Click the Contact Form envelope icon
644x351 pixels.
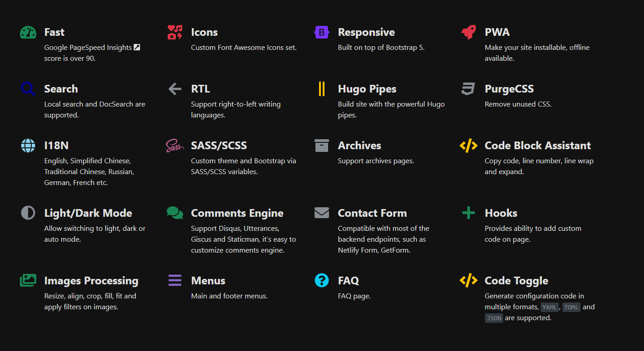322,213
